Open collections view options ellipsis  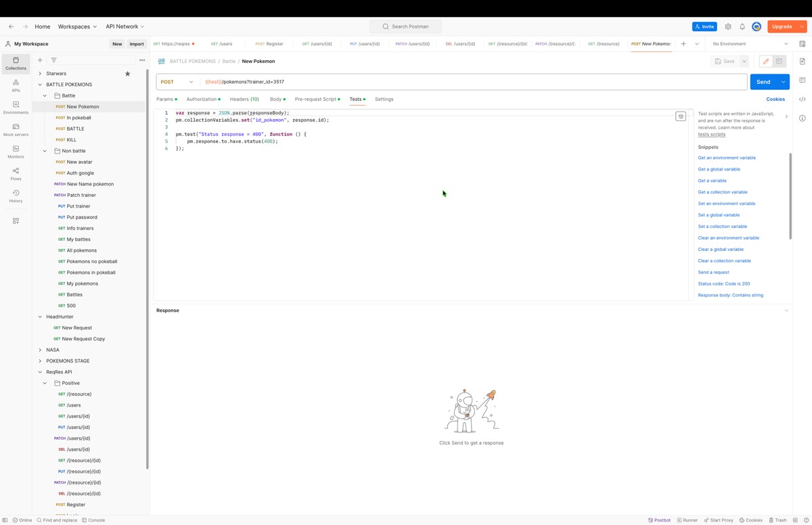pos(142,60)
